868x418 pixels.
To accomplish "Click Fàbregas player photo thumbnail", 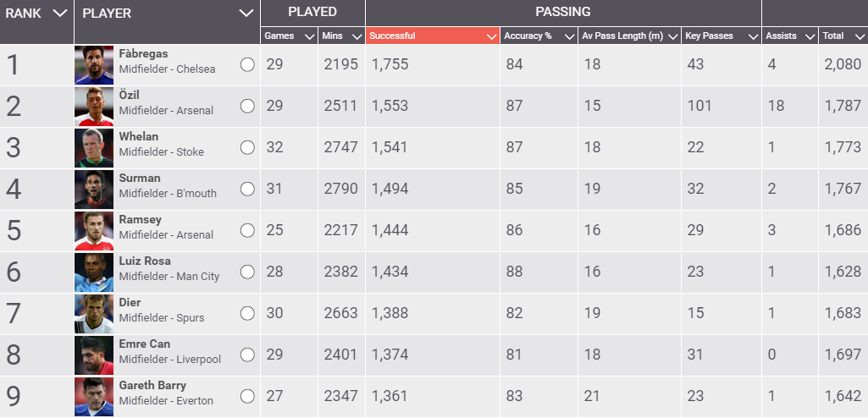I will pyautogui.click(x=93, y=65).
